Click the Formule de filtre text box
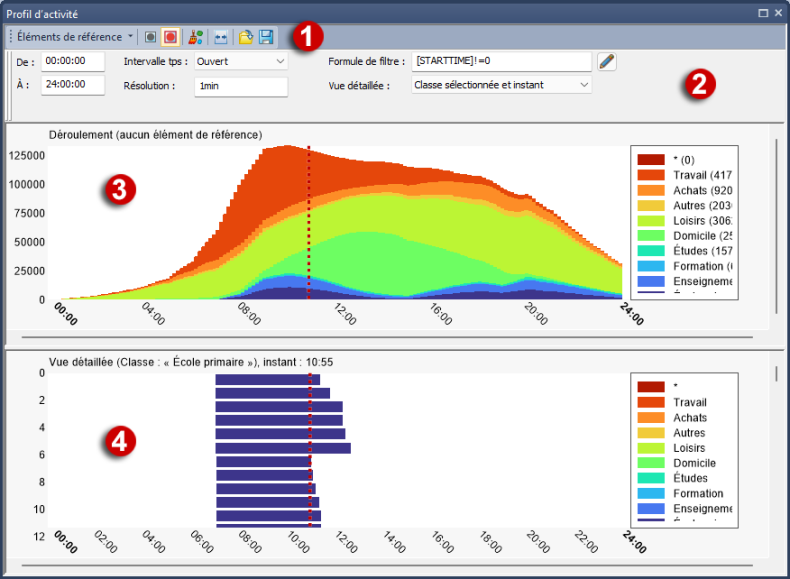 click(x=501, y=61)
